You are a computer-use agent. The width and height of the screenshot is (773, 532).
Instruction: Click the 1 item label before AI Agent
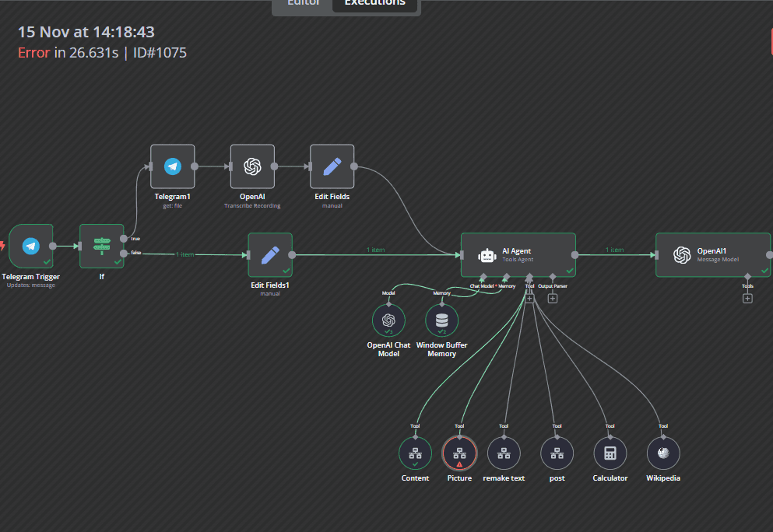[x=376, y=250]
